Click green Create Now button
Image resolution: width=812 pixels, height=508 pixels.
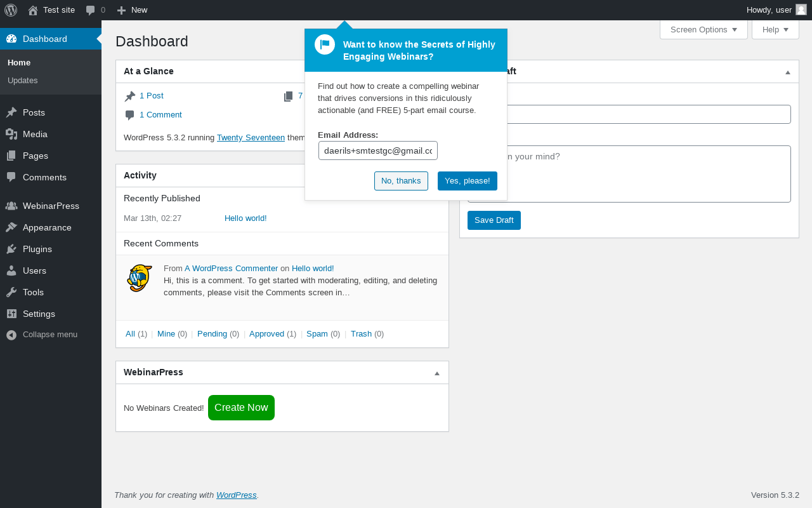241,408
